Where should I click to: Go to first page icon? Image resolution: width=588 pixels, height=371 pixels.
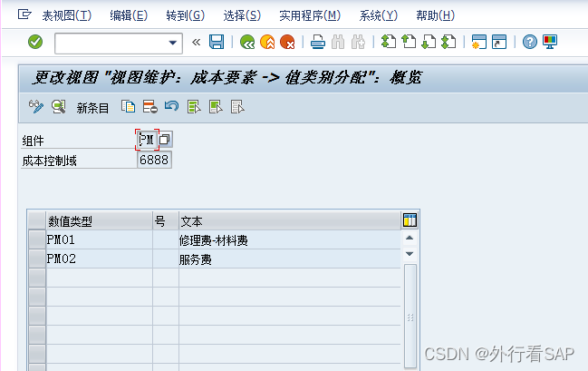388,42
